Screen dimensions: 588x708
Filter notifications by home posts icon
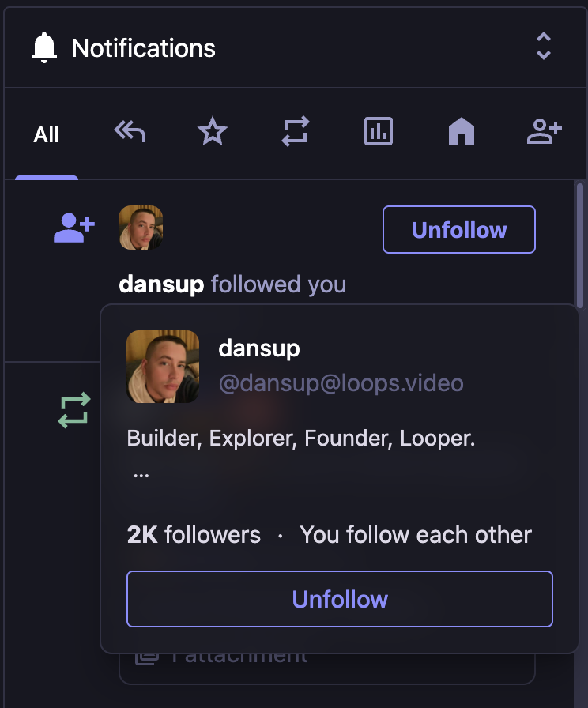point(461,132)
